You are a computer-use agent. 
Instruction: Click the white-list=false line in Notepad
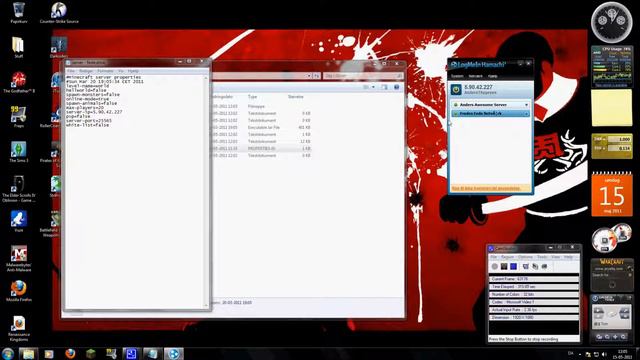(88, 125)
